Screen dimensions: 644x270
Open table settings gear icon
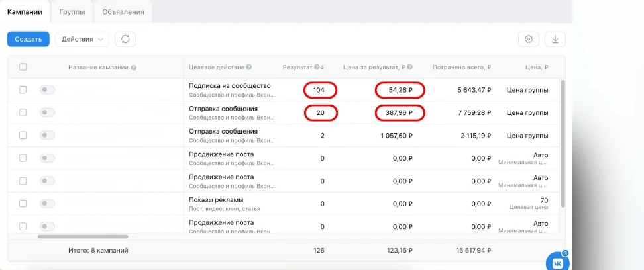click(x=529, y=39)
